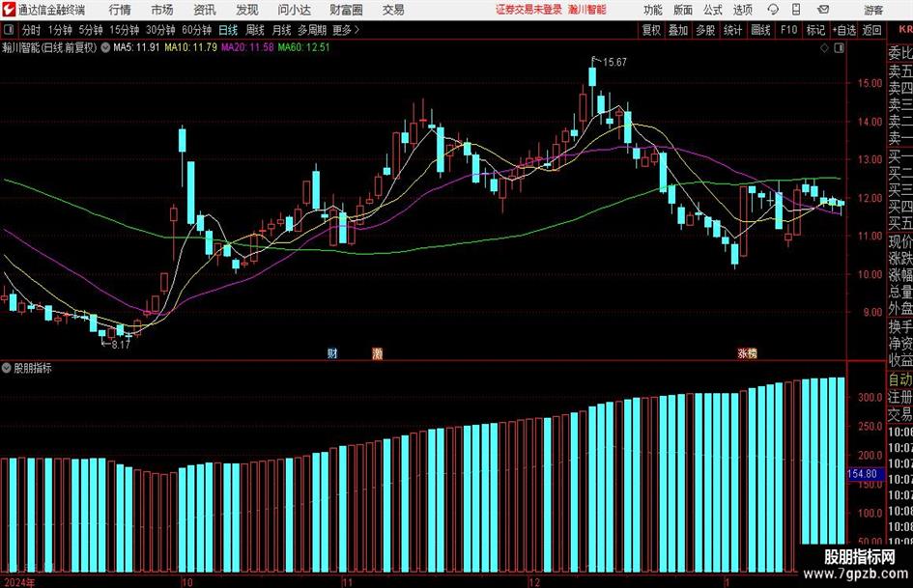
Task: Click the MA5: 11.91 indicator label
Action: point(136,47)
